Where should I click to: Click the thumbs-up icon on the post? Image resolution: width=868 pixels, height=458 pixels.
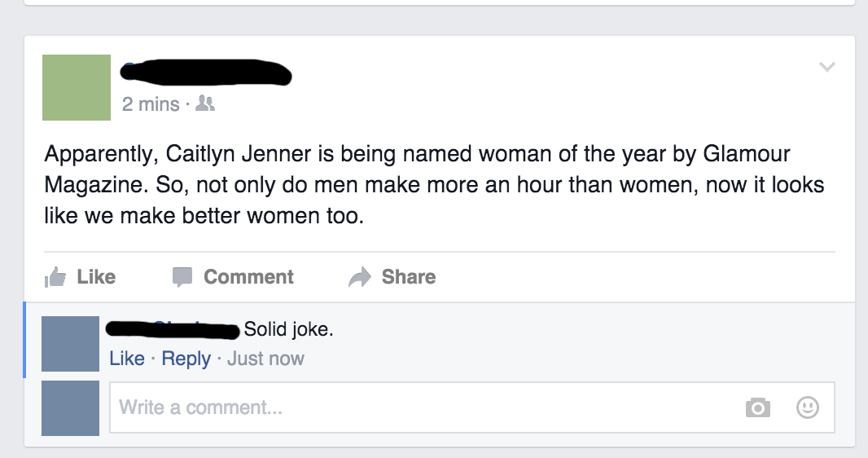point(54,277)
